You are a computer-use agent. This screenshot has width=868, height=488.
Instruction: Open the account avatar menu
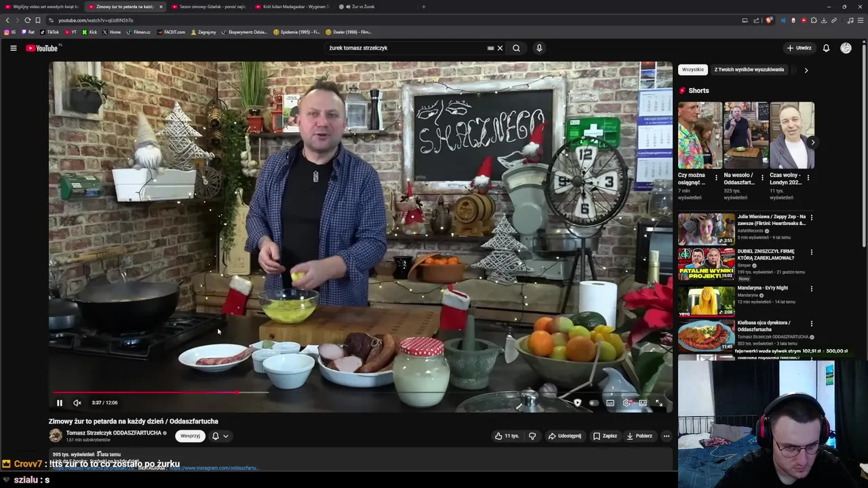(846, 48)
